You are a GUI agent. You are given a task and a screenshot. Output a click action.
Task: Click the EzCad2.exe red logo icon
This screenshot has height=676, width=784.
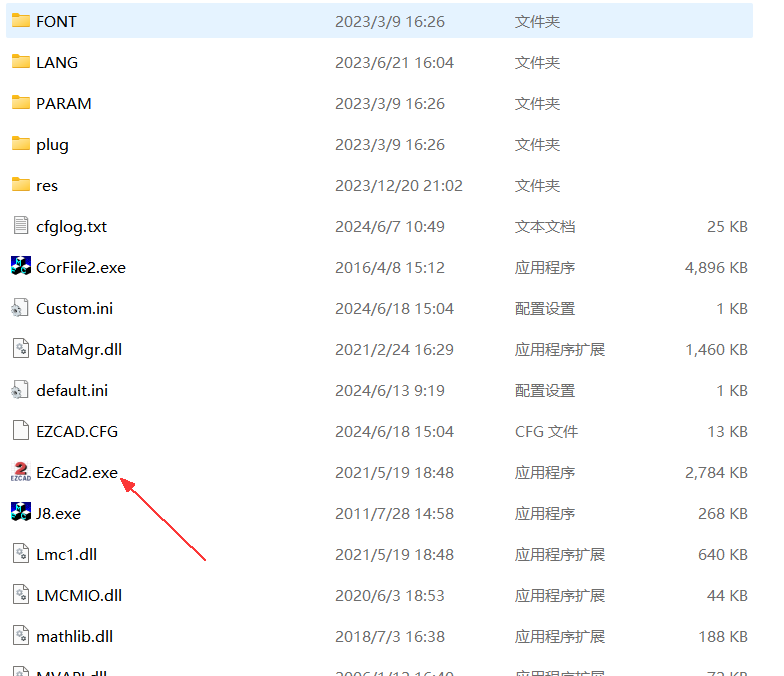(x=20, y=472)
